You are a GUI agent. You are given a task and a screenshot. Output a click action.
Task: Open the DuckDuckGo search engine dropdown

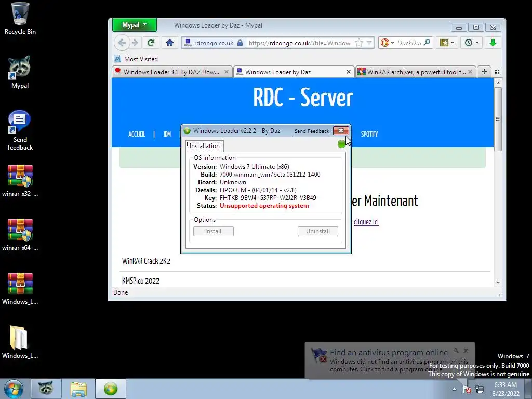[387, 43]
